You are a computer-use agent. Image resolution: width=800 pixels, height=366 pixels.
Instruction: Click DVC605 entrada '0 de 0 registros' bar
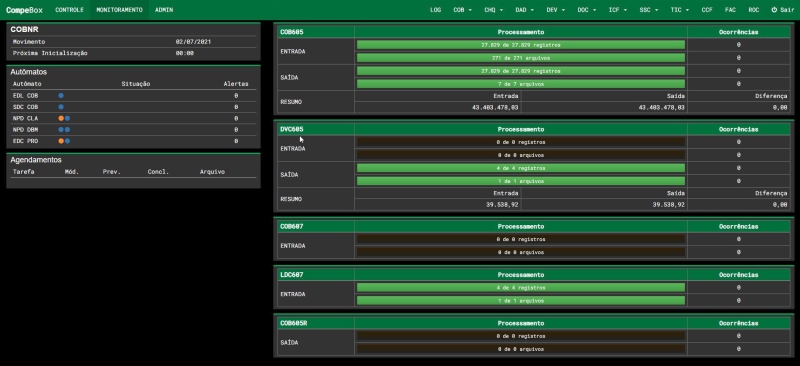pos(520,142)
